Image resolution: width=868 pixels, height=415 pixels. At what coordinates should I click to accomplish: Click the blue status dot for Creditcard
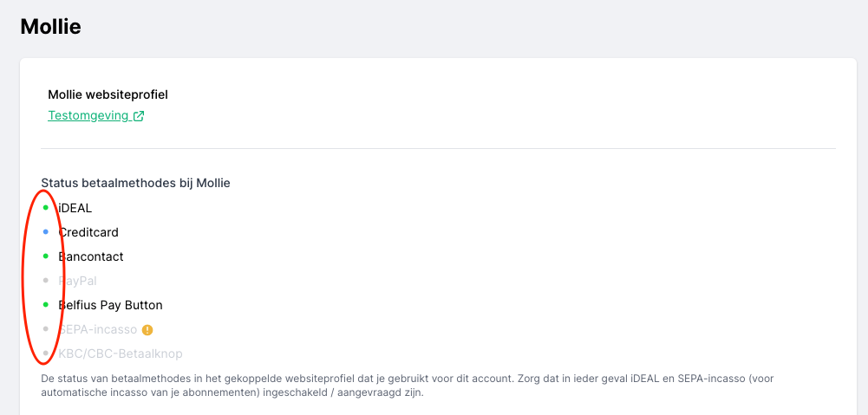pyautogui.click(x=46, y=232)
